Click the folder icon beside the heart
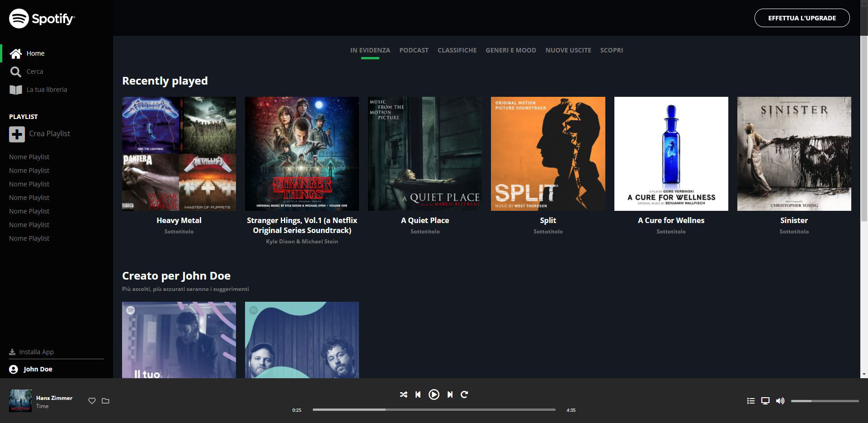The image size is (868, 423). (x=105, y=401)
